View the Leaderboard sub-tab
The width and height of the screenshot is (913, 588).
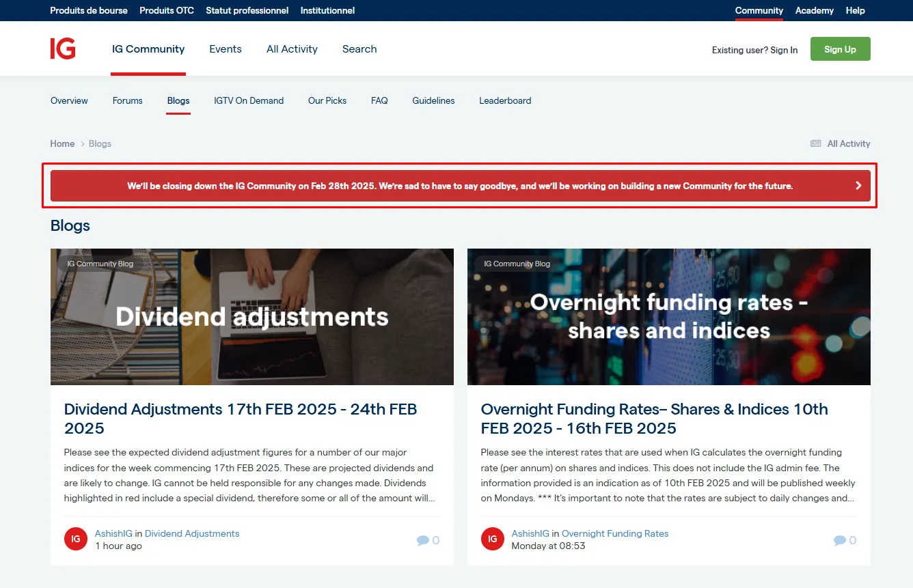505,100
